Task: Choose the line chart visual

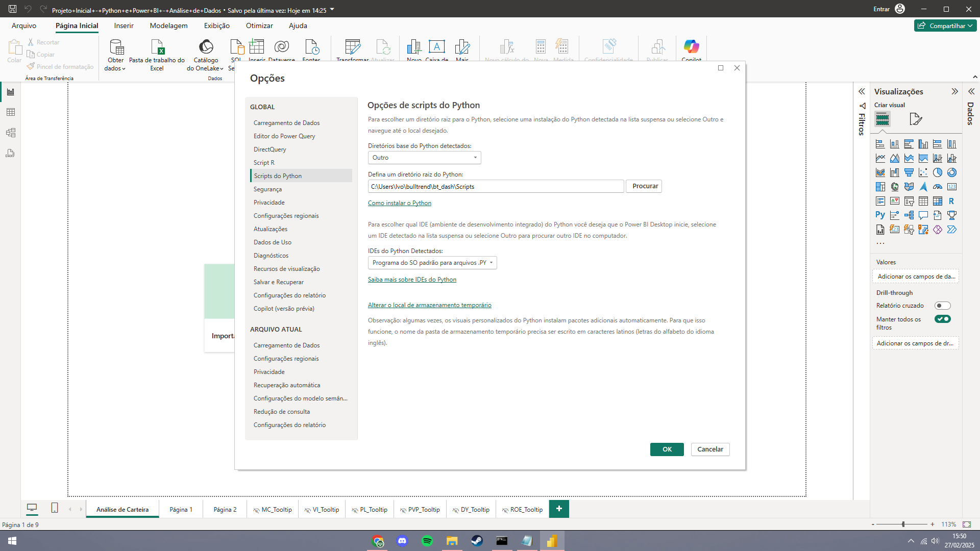Action: [880, 158]
